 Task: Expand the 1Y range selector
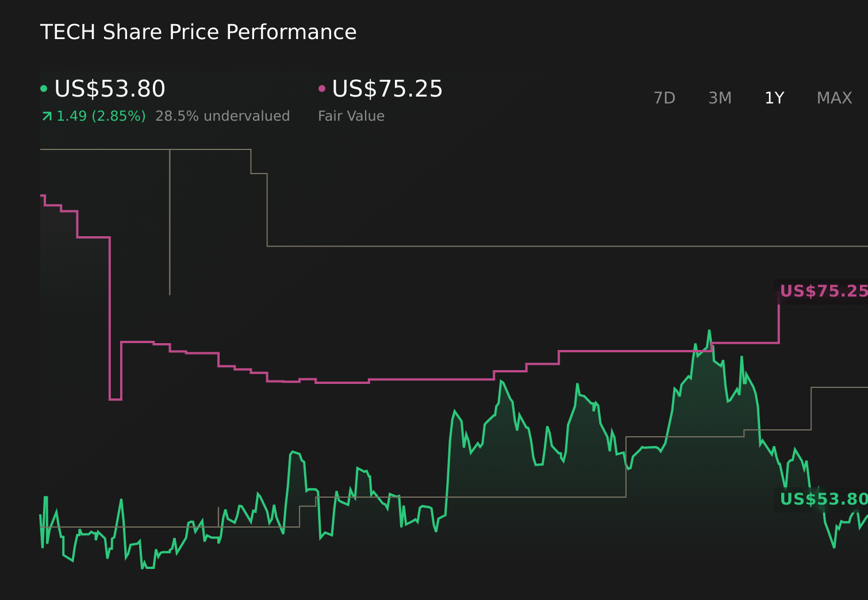(774, 98)
